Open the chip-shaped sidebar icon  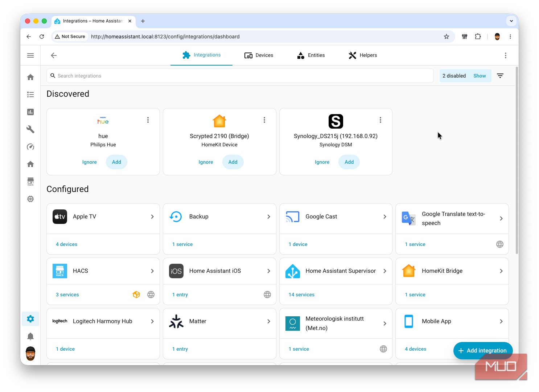tap(30, 199)
